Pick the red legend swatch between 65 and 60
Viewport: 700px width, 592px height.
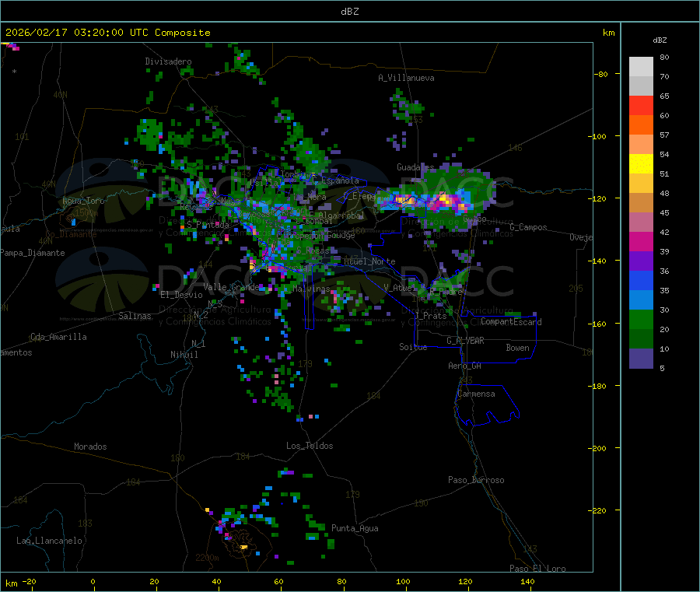click(641, 105)
